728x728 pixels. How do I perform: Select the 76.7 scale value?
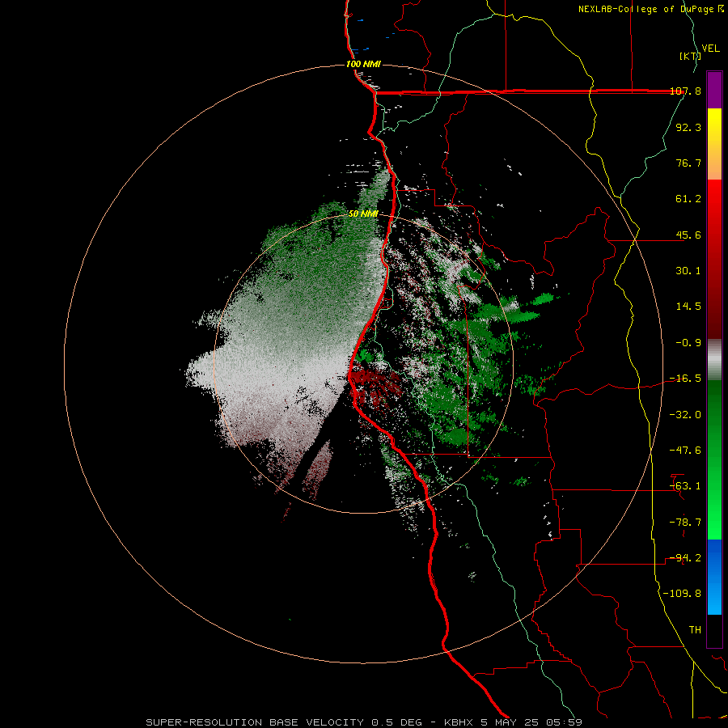tap(688, 163)
